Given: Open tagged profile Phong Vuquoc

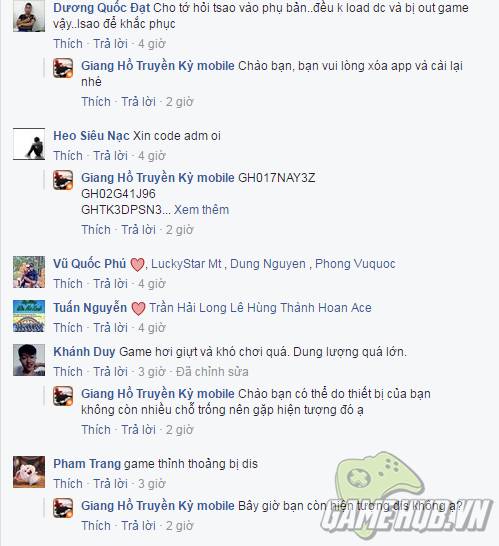Looking at the screenshot, I should coord(355,264).
